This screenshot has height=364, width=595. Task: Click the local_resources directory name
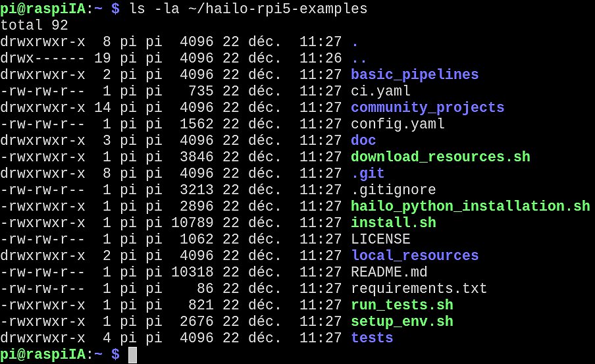click(x=415, y=255)
